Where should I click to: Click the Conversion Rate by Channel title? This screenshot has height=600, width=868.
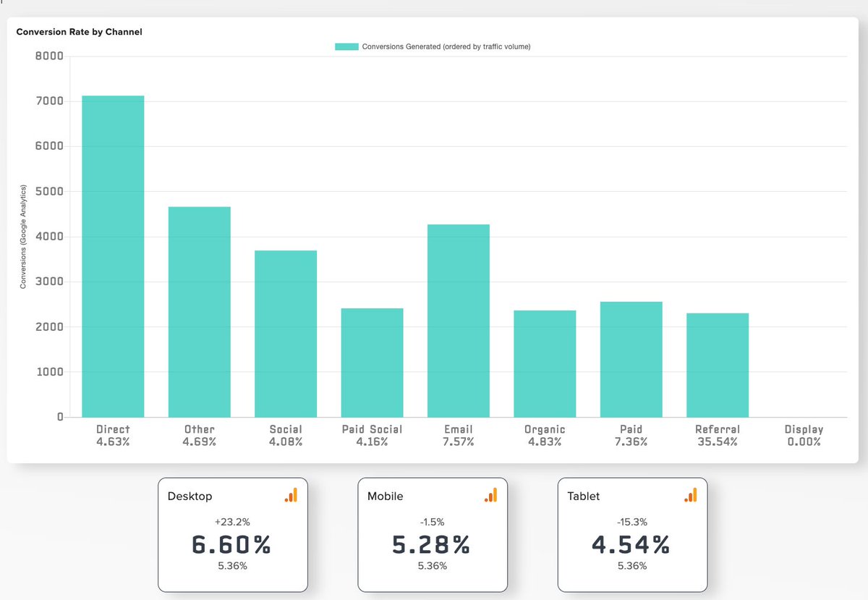80,33
